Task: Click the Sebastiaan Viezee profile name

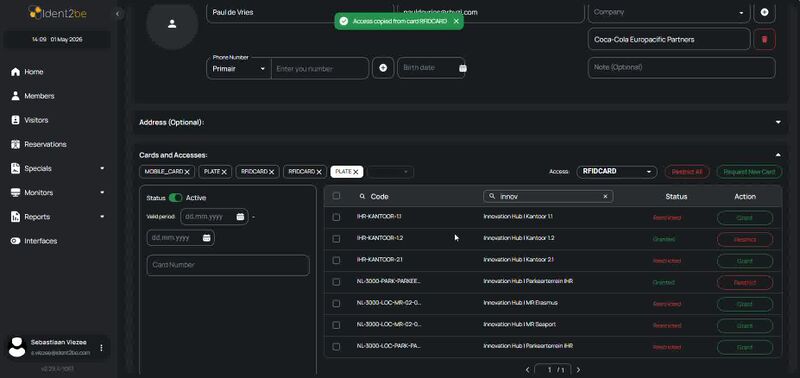Action: pyautogui.click(x=59, y=342)
